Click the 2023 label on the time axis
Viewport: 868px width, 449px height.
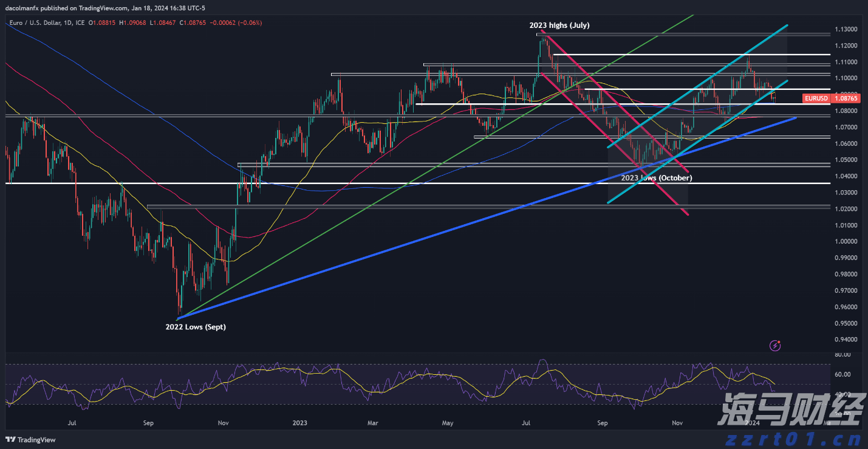click(x=300, y=422)
